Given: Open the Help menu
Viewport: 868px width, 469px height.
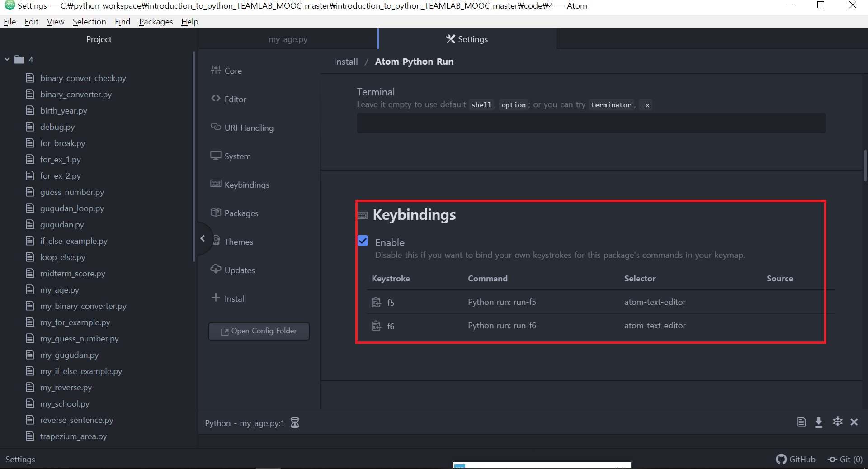Looking at the screenshot, I should pos(190,22).
